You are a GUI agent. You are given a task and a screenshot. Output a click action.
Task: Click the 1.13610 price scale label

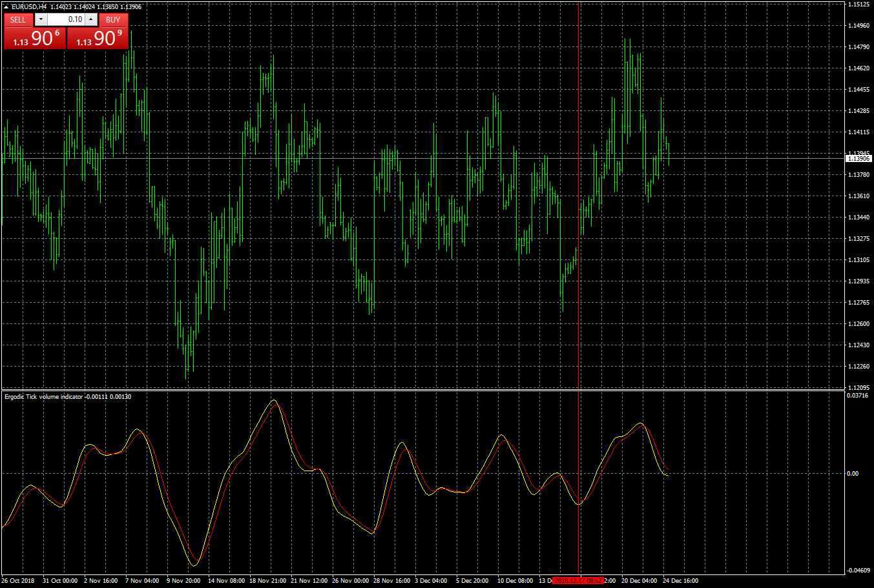(x=858, y=196)
